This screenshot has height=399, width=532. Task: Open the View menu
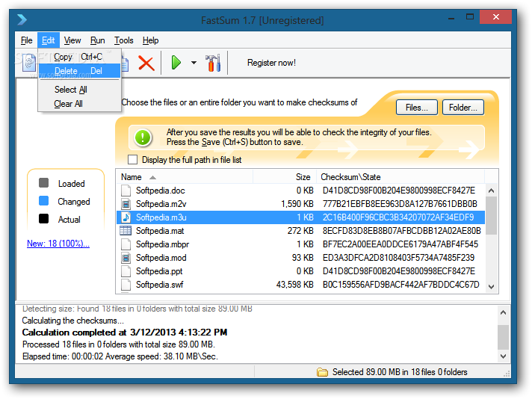pos(72,40)
